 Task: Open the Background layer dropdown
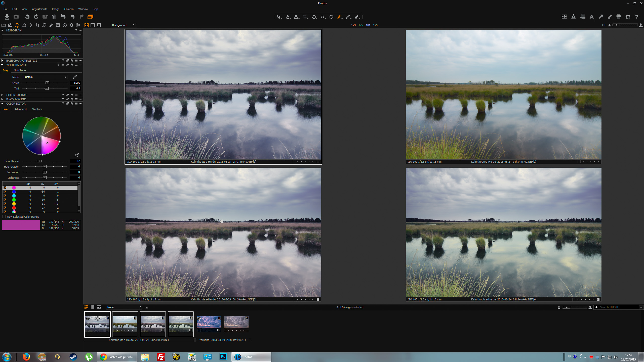point(123,25)
